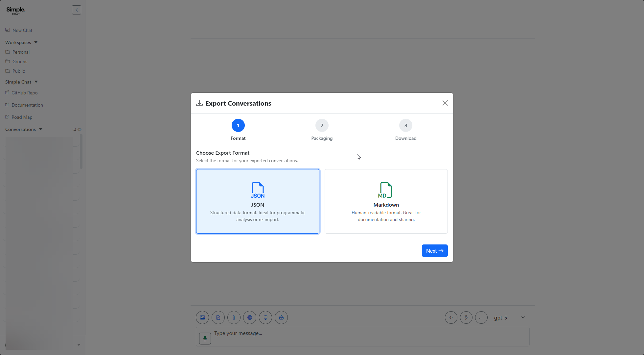This screenshot has width=644, height=355.
Task: Go to the Packaging step
Action: pos(322,125)
